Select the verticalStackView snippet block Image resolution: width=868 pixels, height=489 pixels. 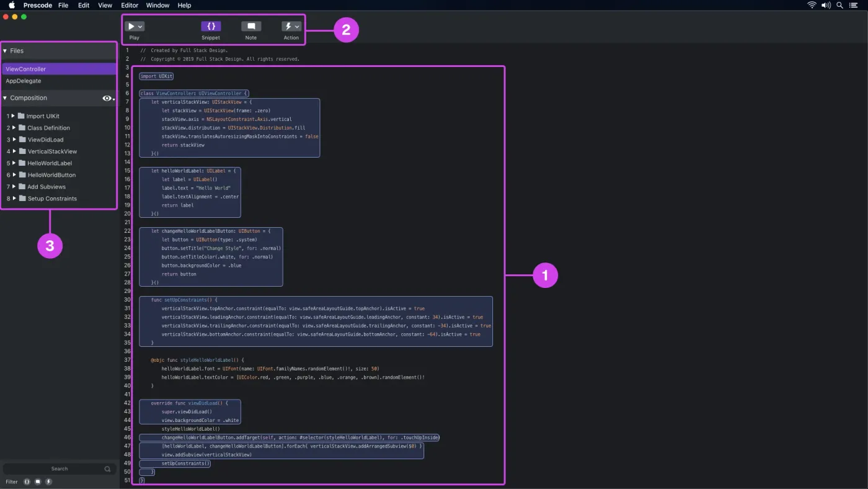(229, 128)
